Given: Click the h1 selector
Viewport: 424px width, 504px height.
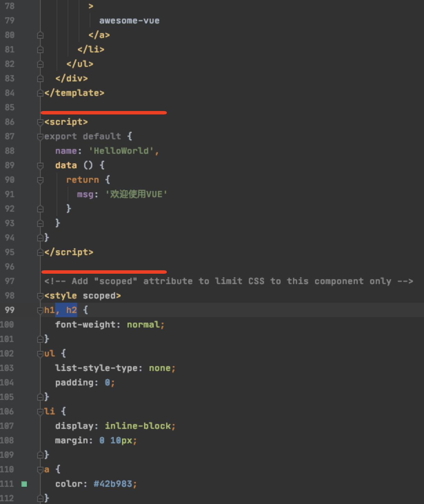Looking at the screenshot, I should [49, 310].
